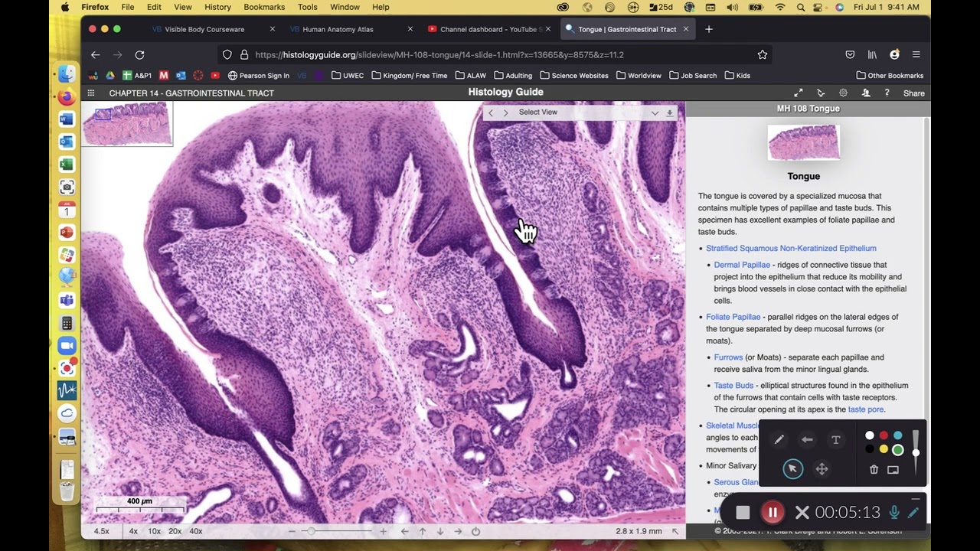Screen dimensions: 980x551
Task: Switch to Channel dashboard YouTube tab
Action: click(x=488, y=29)
